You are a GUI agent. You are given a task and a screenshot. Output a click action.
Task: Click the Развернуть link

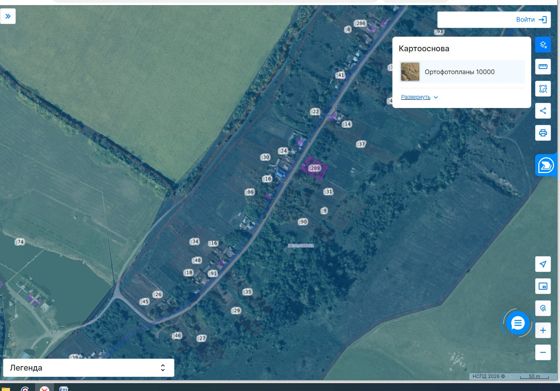[x=415, y=97]
